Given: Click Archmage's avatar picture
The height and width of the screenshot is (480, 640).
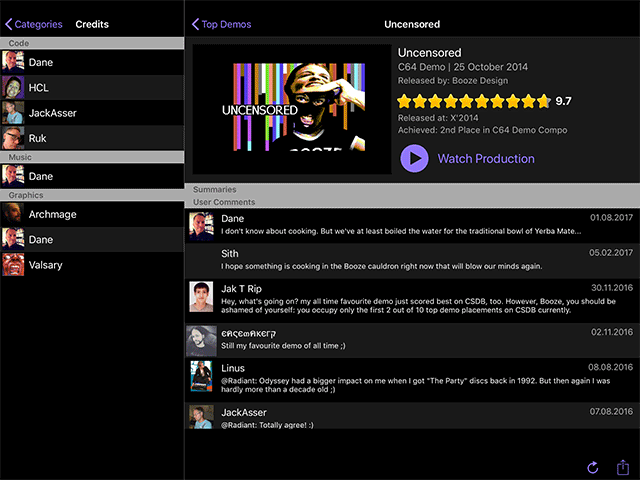Looking at the screenshot, I should [13, 214].
